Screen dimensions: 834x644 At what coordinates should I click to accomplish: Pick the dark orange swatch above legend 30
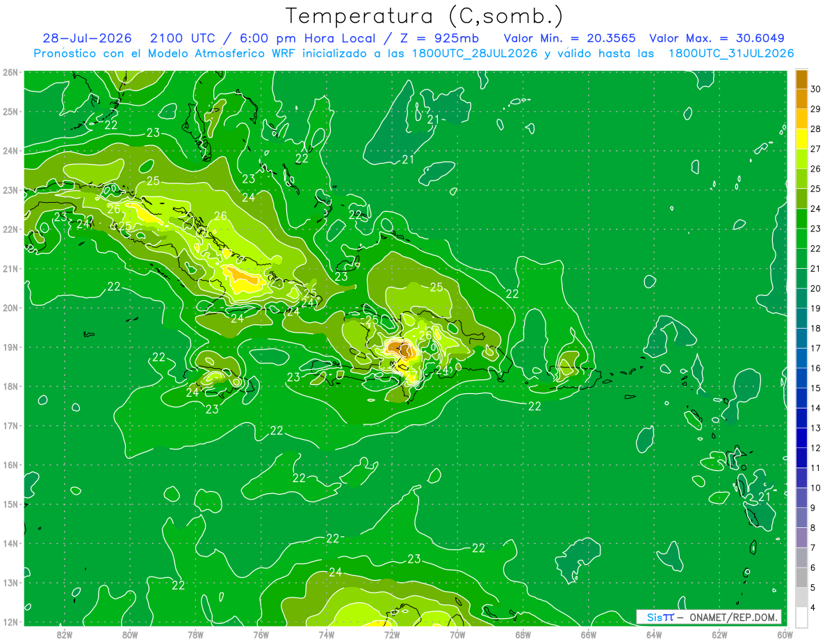coord(801,79)
